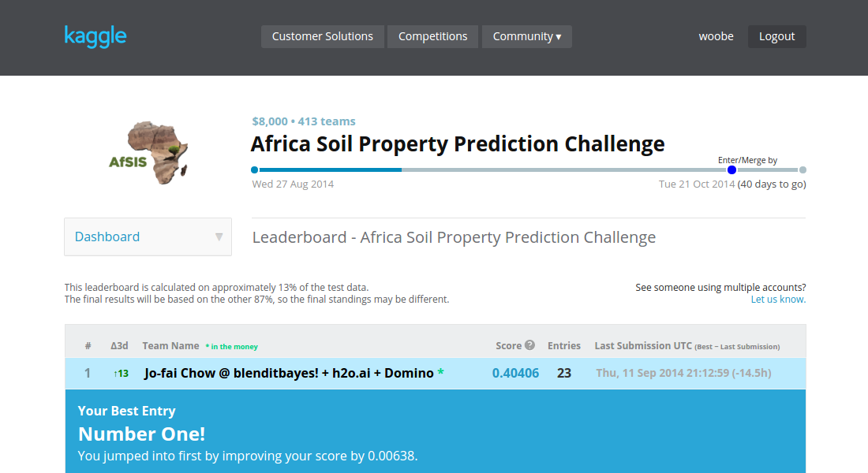Switch to the Competitions section

click(432, 36)
